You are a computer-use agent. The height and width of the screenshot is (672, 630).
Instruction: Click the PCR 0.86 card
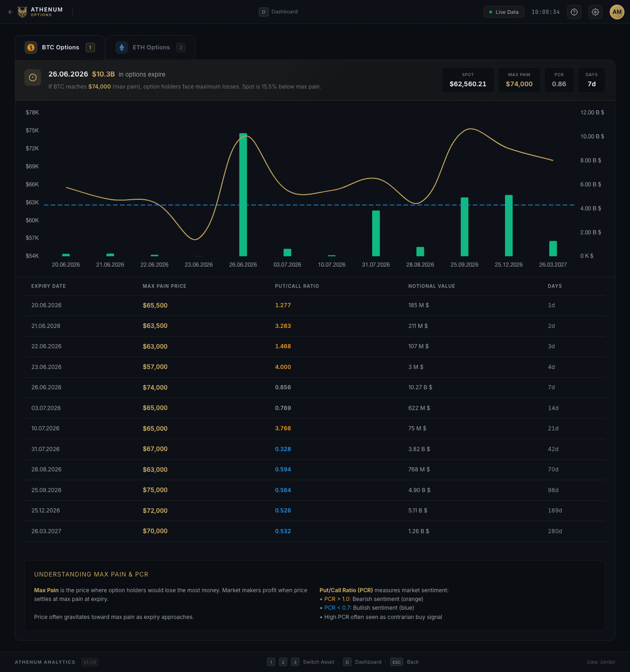(x=559, y=80)
